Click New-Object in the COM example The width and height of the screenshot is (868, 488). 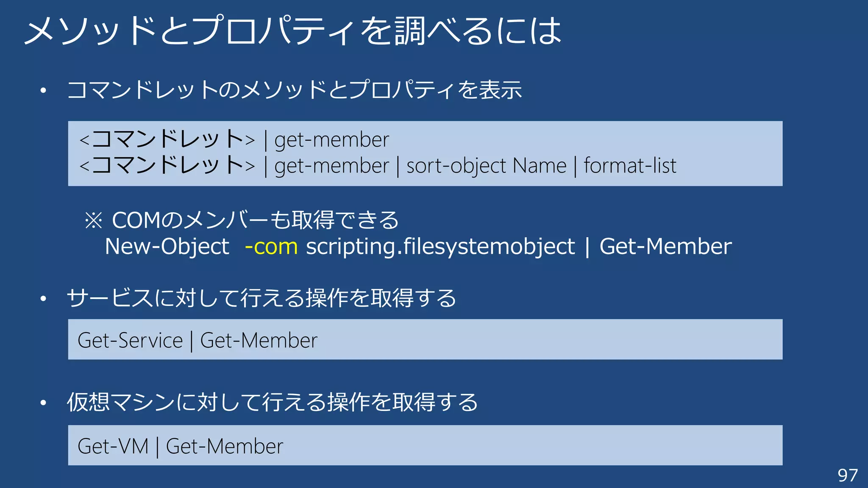pos(167,247)
